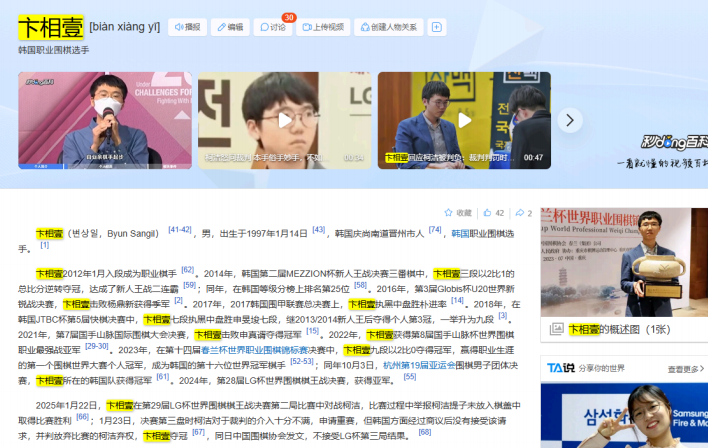Follow the 韩国 link in the intro
Screen dimensions: 708x448
[461, 233]
